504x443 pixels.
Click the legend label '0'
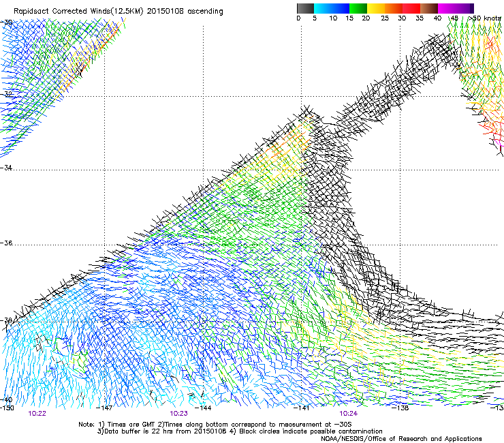[x=298, y=18]
